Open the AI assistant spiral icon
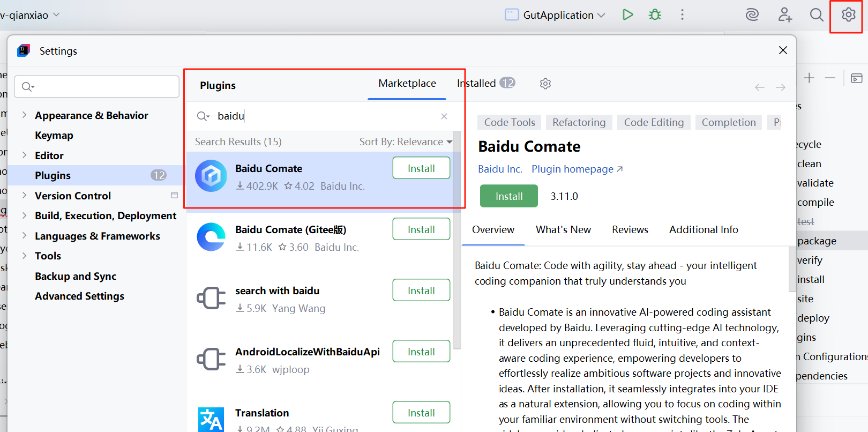This screenshot has width=868, height=432. (752, 14)
